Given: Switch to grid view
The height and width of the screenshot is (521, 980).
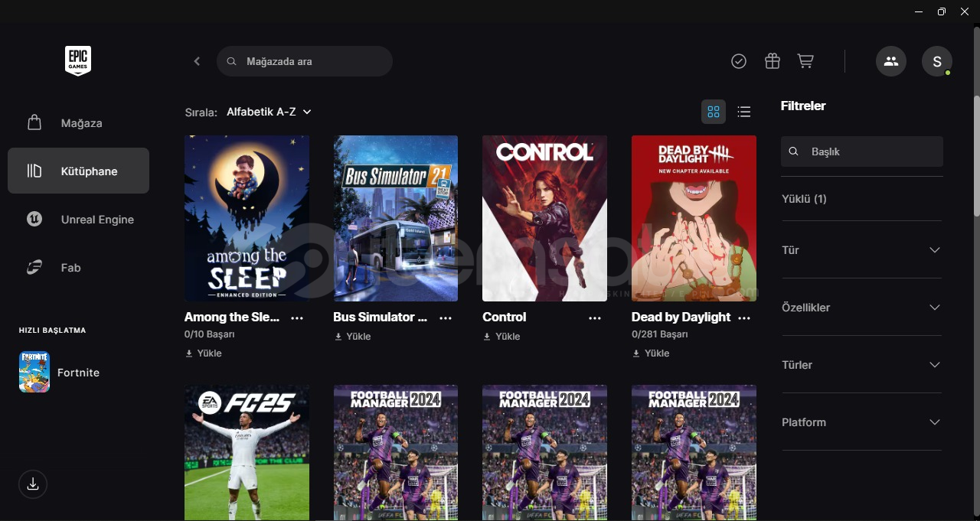Looking at the screenshot, I should pyautogui.click(x=714, y=112).
